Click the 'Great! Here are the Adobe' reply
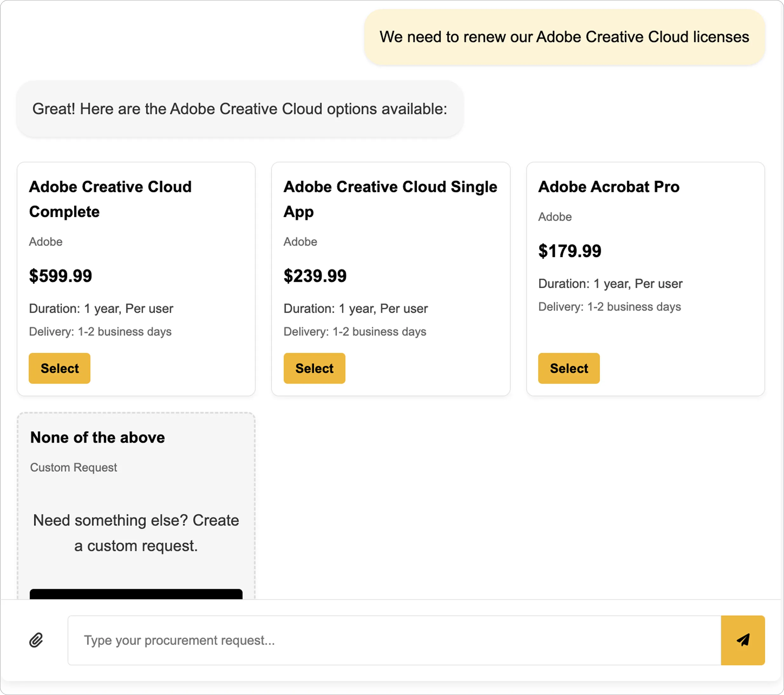784x695 pixels. [x=240, y=109]
